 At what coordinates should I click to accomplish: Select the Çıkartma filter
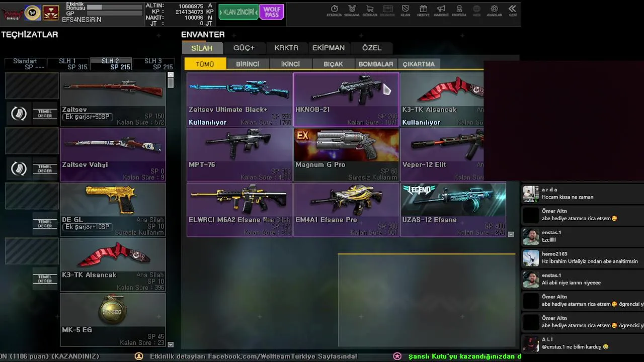pos(419,64)
